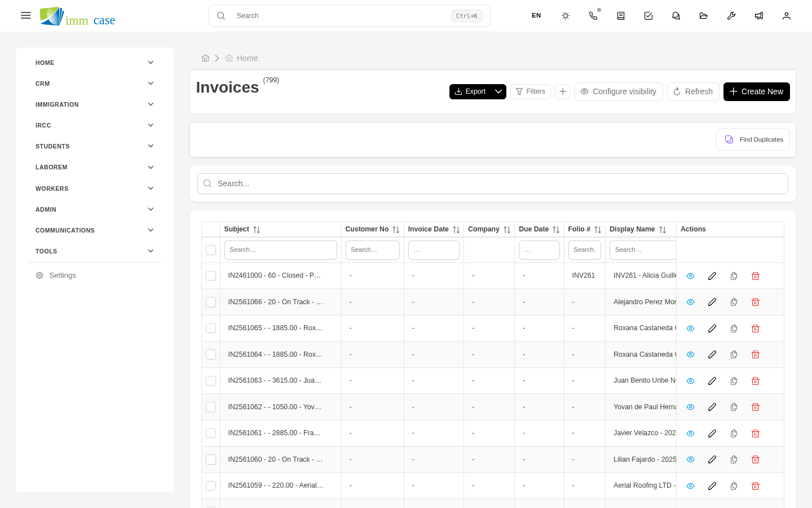Open the folder icon in header
The image size is (812, 508).
(x=704, y=16)
